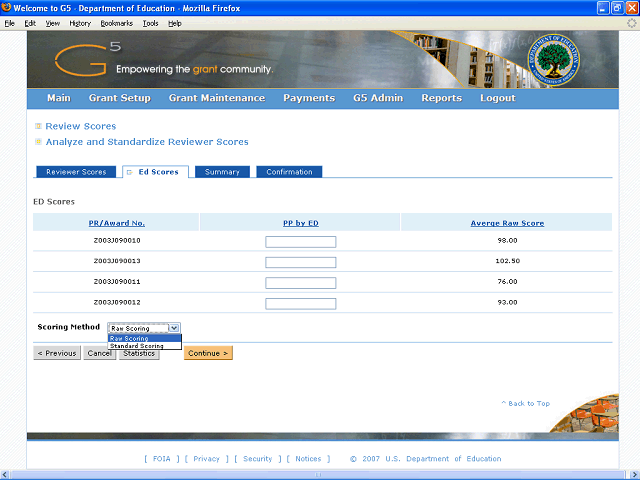Sort by PR/Award No. column header

[x=117, y=223]
